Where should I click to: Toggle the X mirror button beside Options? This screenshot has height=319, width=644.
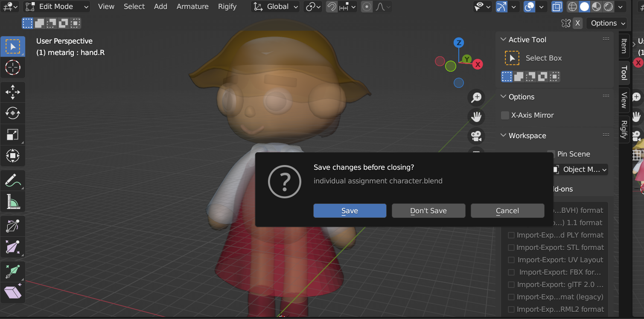[x=577, y=23]
